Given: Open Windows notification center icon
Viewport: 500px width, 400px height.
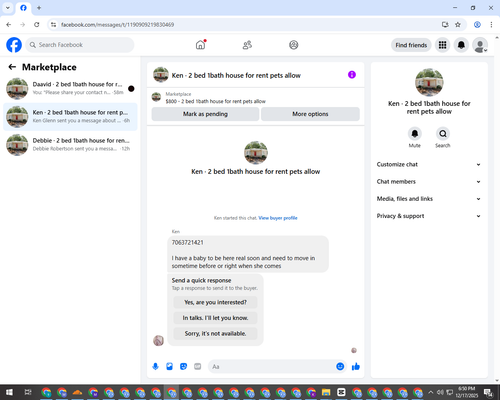Looking at the screenshot, I should pyautogui.click(x=488, y=392).
